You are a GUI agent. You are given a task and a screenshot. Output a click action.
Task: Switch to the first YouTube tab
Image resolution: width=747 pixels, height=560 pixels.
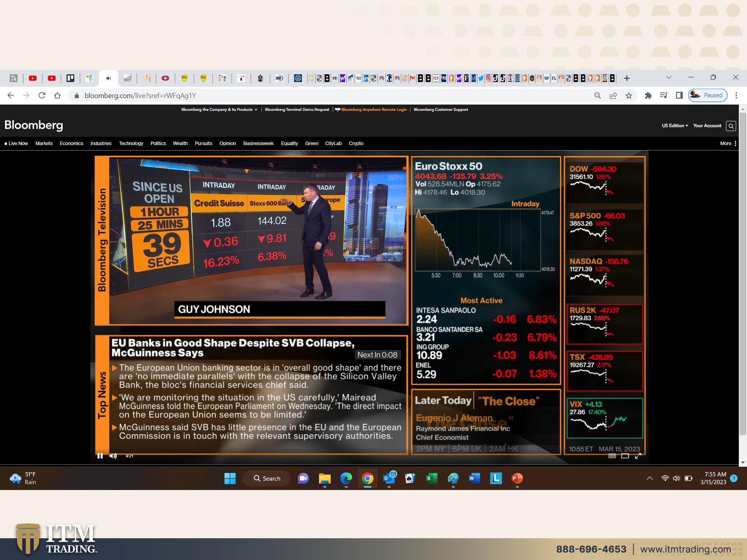(x=33, y=78)
